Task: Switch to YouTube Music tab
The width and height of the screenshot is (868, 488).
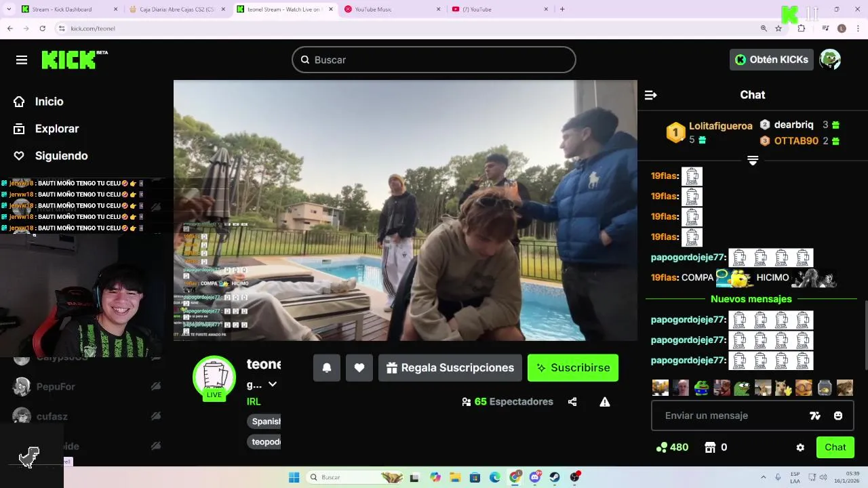Action: tap(392, 9)
